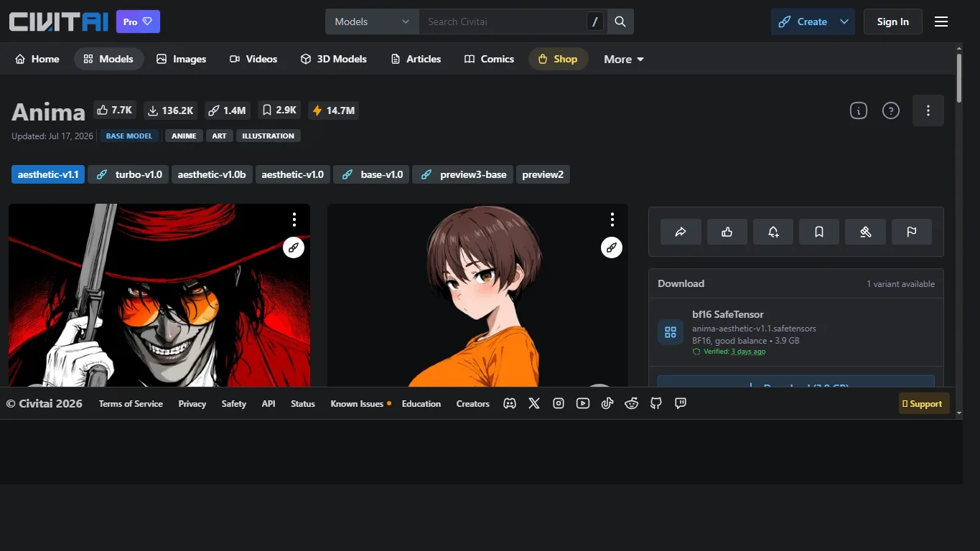Focus the Search Civitai input field
Screen dimensions: 980x551
(503, 22)
